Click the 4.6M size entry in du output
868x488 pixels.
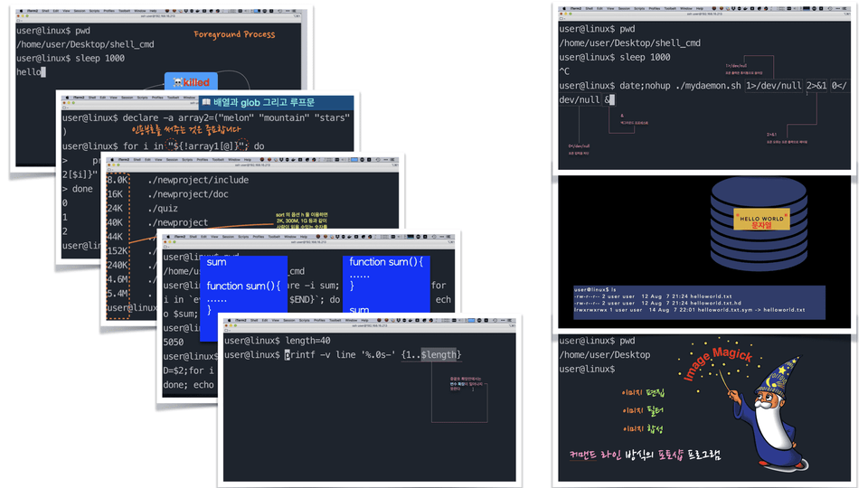point(118,279)
